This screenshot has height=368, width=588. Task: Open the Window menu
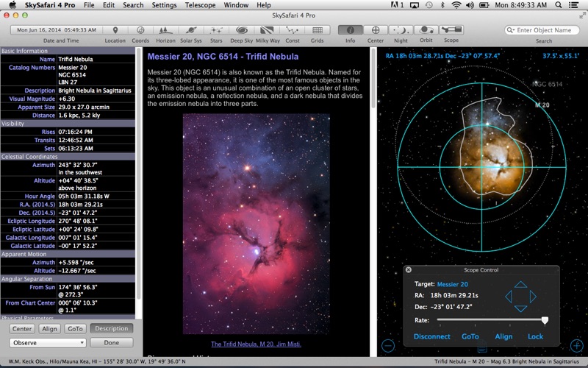coord(236,5)
